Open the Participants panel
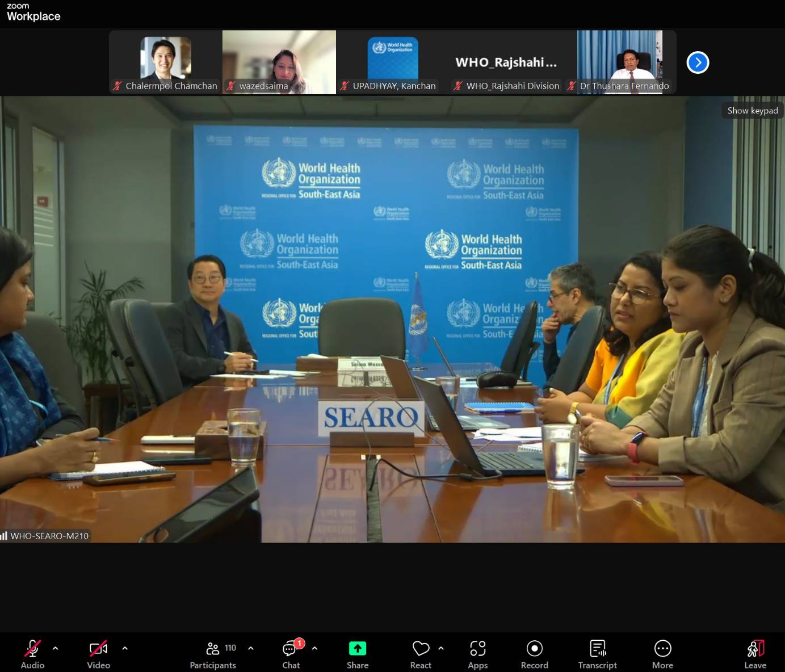This screenshot has width=785, height=672. [213, 654]
